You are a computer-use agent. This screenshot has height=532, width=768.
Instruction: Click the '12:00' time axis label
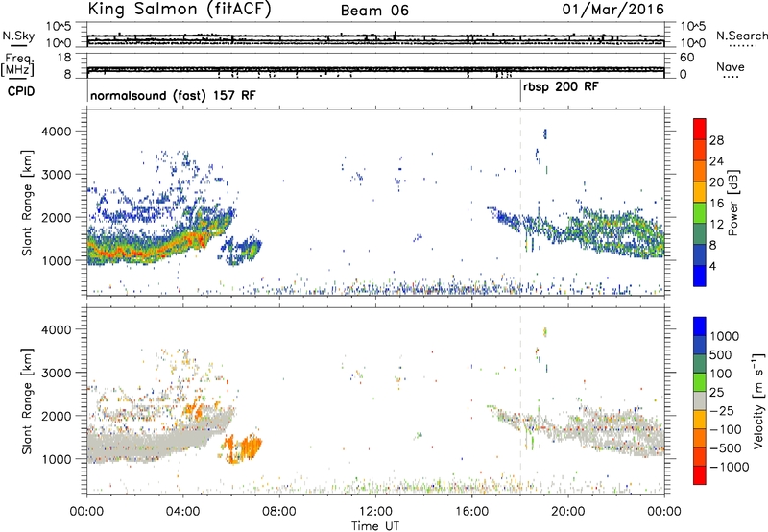coord(375,512)
